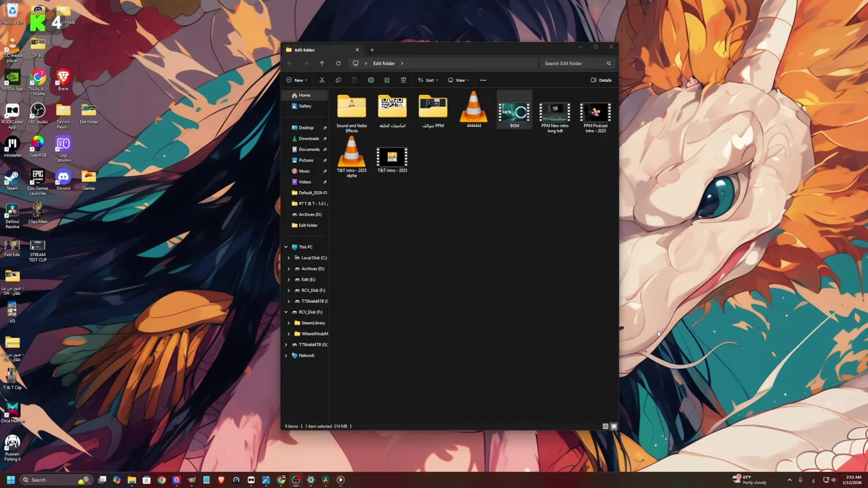Select the BGM video thumbnail
This screenshot has height=488, width=868.
515,110
